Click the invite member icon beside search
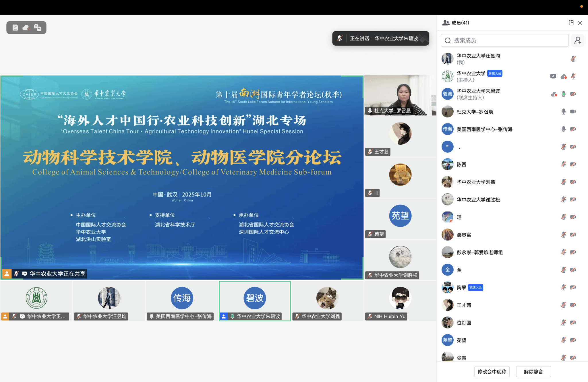The width and height of the screenshot is (588, 382). [578, 40]
